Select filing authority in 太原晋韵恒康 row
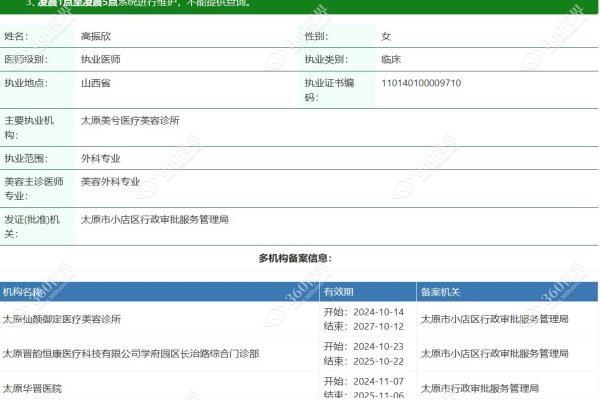Viewport: 600px width, 400px height. click(494, 354)
